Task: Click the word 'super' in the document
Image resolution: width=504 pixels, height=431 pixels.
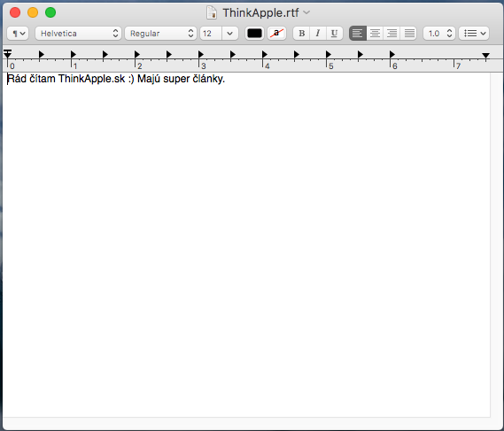Action: (176, 80)
